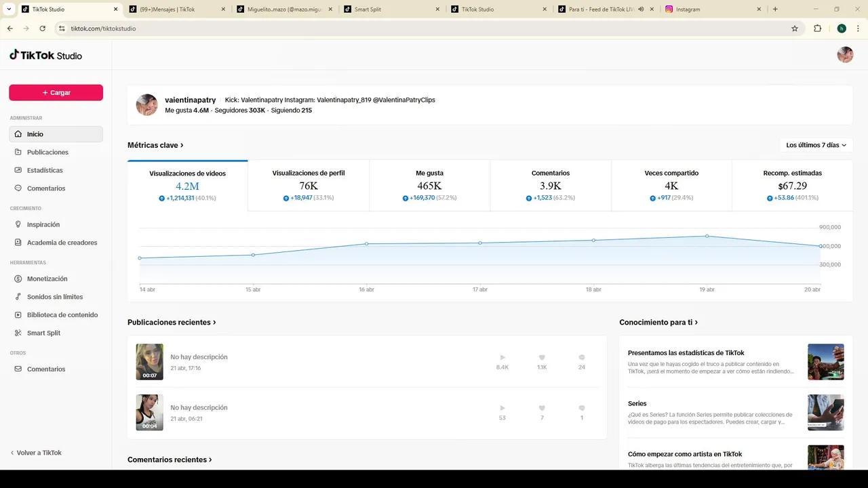Bookmark this page with the star icon
Viewport: 868px width, 488px height.
point(795,28)
